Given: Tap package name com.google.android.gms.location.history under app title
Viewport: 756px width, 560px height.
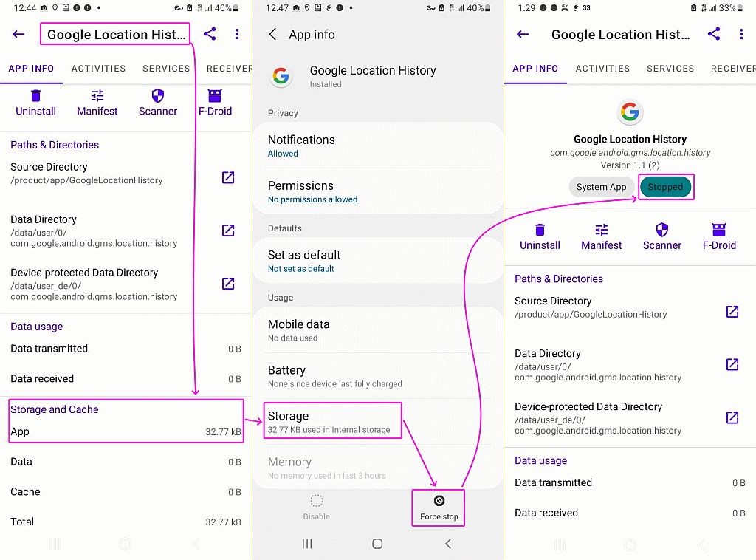Looking at the screenshot, I should (x=630, y=152).
